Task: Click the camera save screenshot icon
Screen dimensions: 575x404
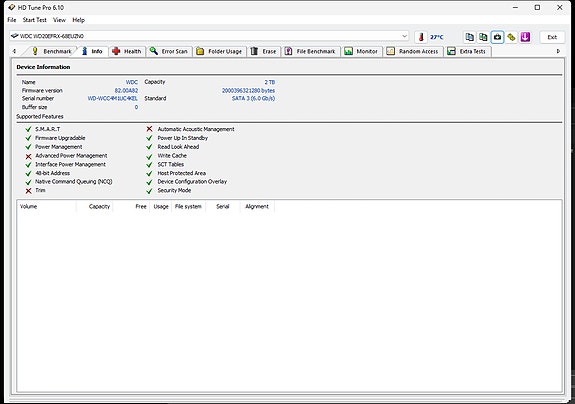Action: (497, 37)
